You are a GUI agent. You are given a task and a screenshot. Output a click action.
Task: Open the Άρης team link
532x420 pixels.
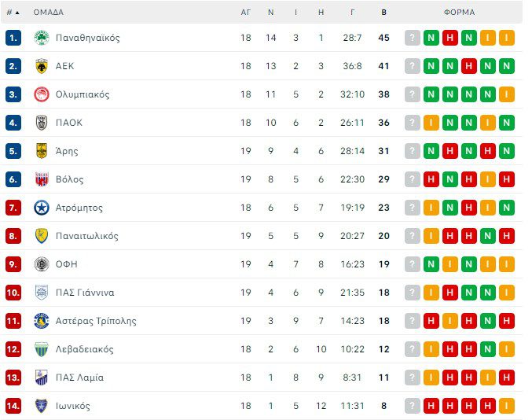point(67,151)
